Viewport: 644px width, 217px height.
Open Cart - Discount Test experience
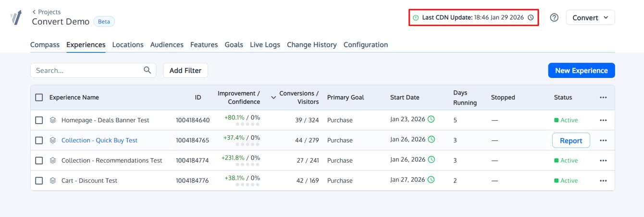pyautogui.click(x=89, y=181)
